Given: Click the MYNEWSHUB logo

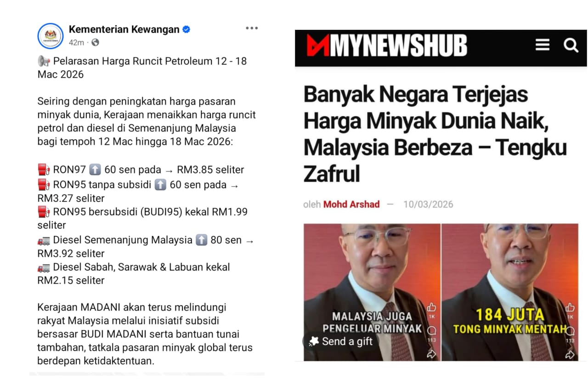Looking at the screenshot, I should pos(387,46).
